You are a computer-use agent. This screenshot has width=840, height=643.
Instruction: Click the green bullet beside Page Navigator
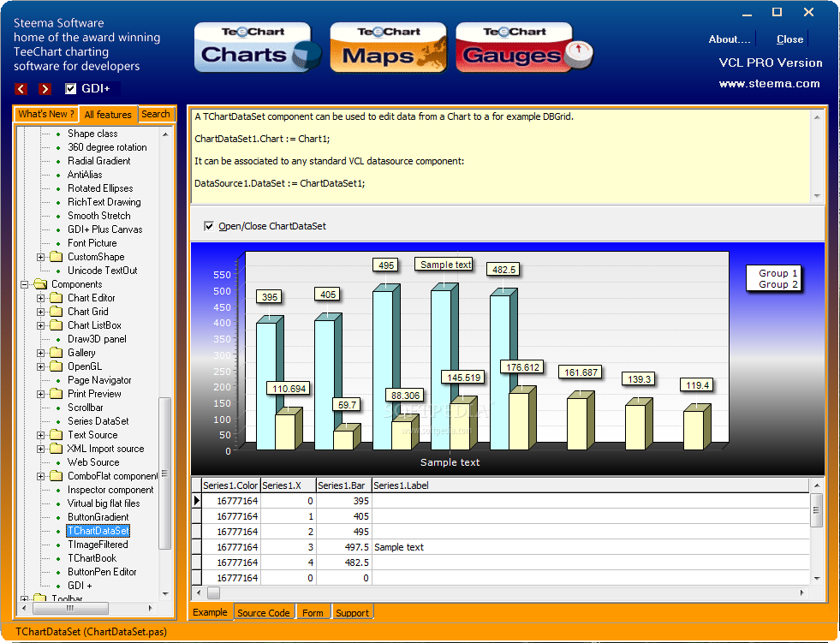(x=58, y=380)
